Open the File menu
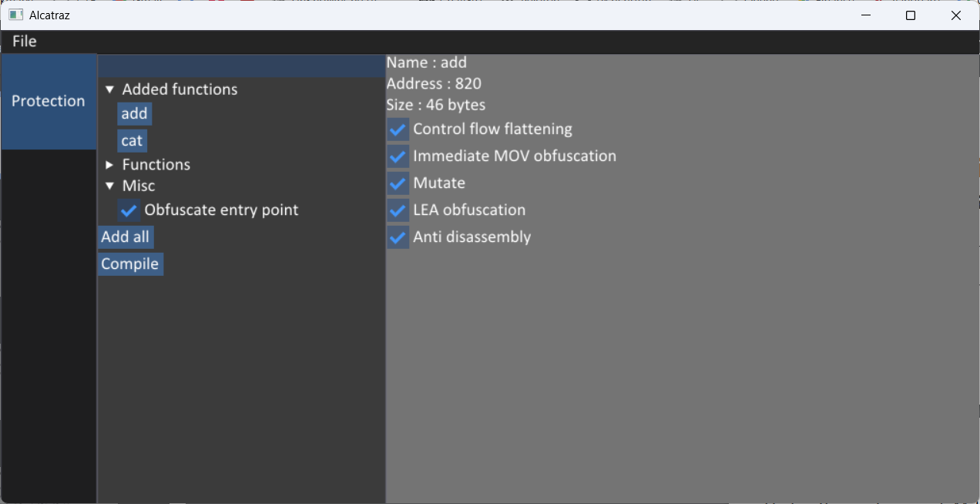Screen dimensions: 980x504 [x=25, y=42]
